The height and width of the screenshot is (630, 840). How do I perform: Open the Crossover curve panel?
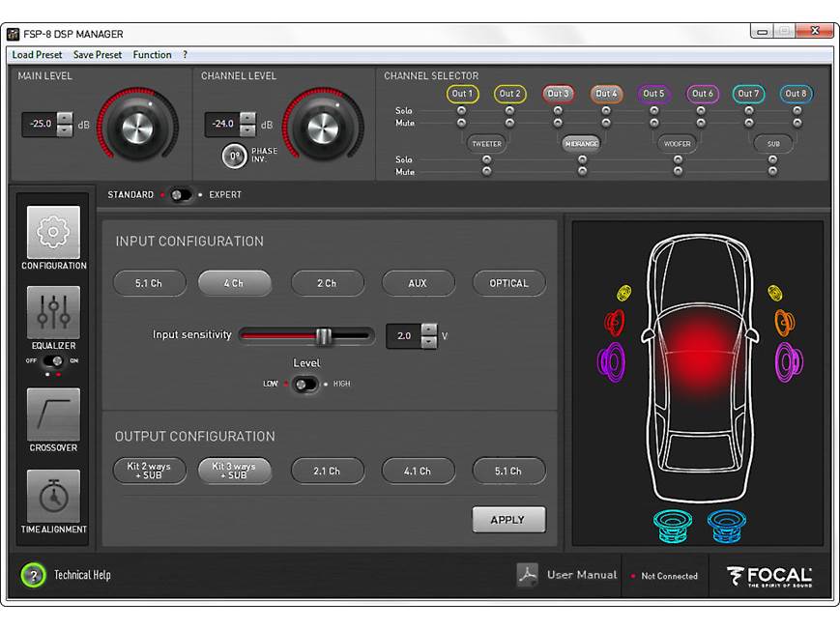pos(53,415)
